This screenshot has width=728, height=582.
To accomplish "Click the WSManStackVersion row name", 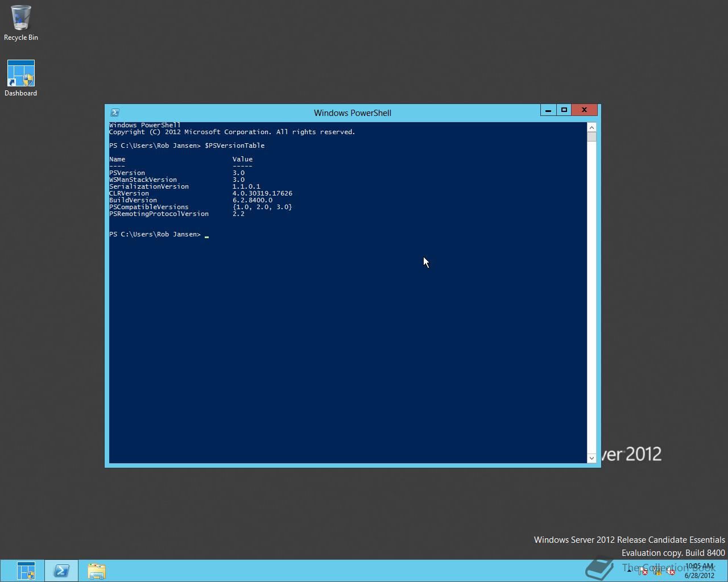I will click(x=143, y=180).
